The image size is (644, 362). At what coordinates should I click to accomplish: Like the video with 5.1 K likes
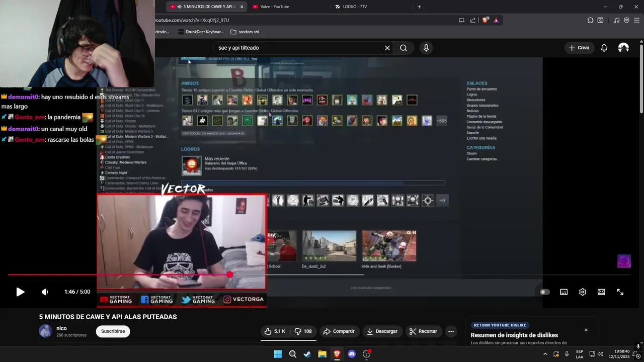(275, 331)
